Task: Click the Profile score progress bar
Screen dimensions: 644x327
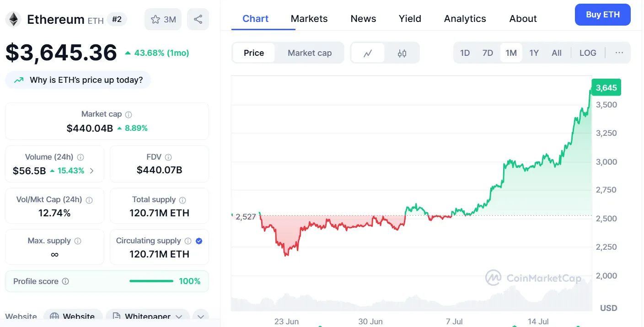Action: tap(151, 281)
